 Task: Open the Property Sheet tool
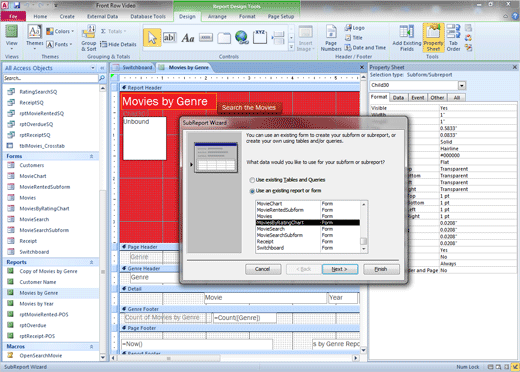point(433,38)
